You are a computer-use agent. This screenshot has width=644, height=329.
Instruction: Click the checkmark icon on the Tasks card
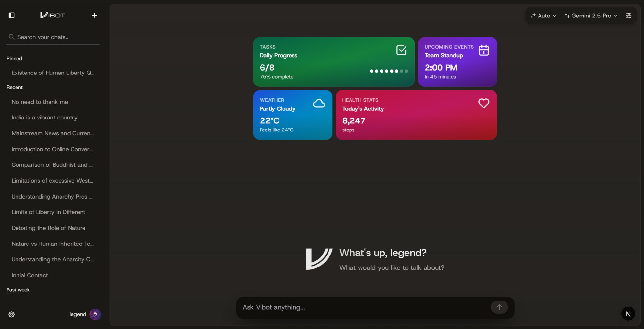click(x=401, y=50)
